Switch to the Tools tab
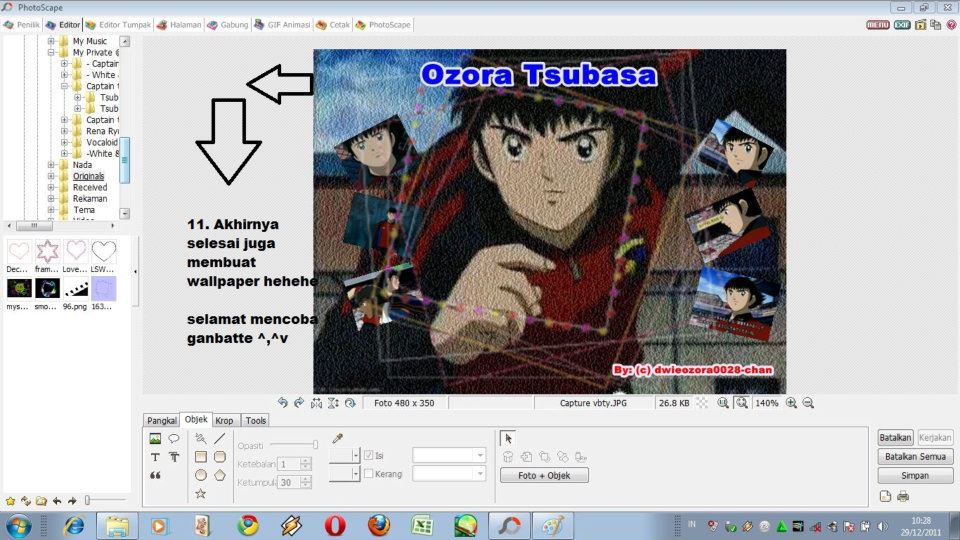Viewport: 960px width, 540px height. [256, 421]
